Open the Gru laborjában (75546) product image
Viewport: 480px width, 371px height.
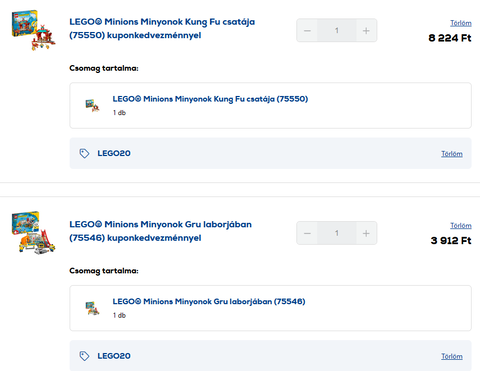(x=33, y=233)
